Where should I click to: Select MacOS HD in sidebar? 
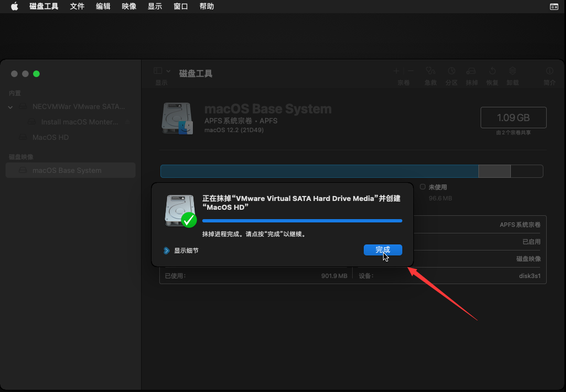click(x=71, y=138)
